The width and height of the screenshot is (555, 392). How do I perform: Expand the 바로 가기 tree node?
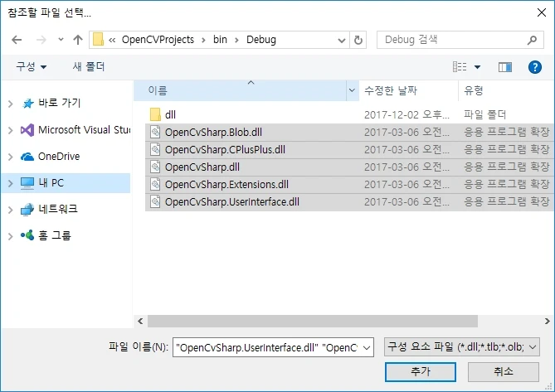tap(10, 104)
